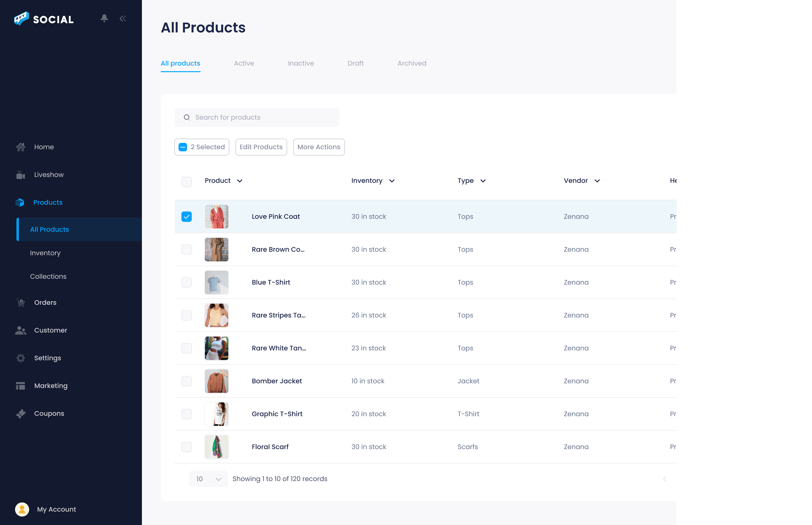The image size is (812, 525).
Task: Click inside the product search field
Action: tap(257, 117)
